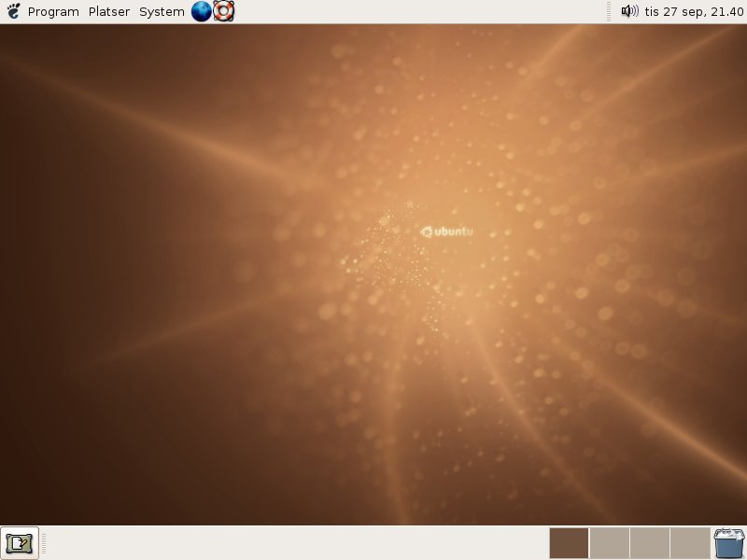Open the Program menu
Image resolution: width=747 pixels, height=560 pixels.
click(53, 12)
